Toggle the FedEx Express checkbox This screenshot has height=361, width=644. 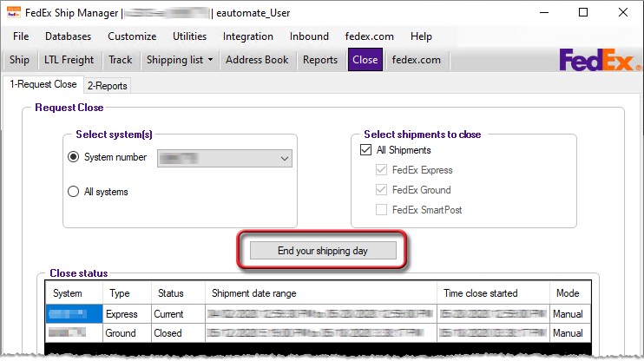pos(381,170)
